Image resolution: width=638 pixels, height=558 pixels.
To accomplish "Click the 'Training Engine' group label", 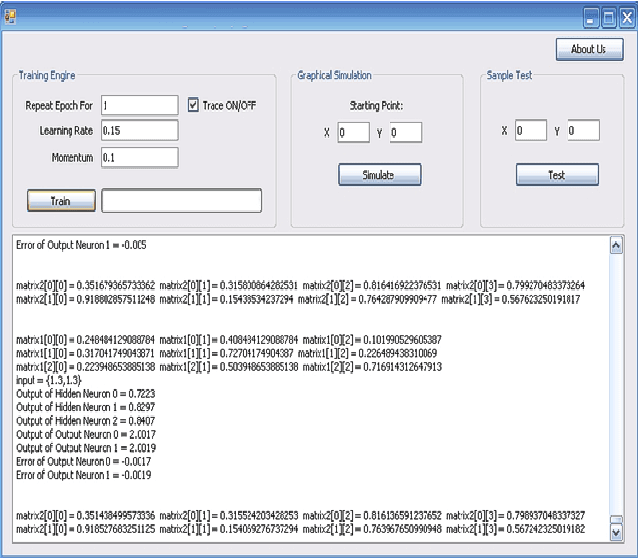I will (x=47, y=75).
